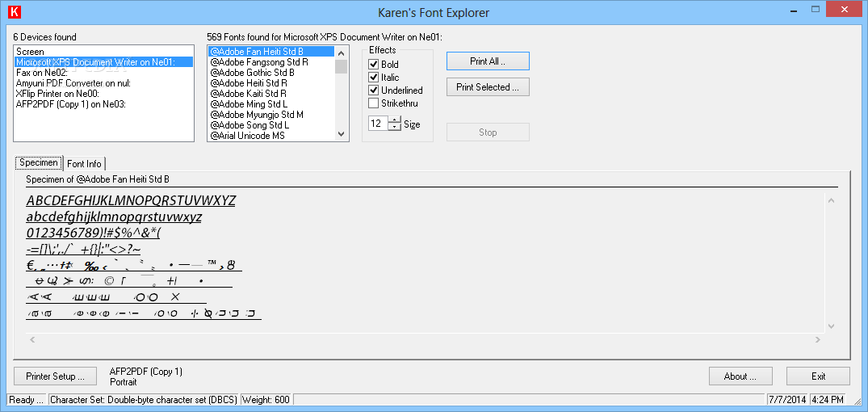Image resolution: width=868 pixels, height=412 pixels.
Task: Increase font size with up spinner arrow
Action: coord(394,120)
